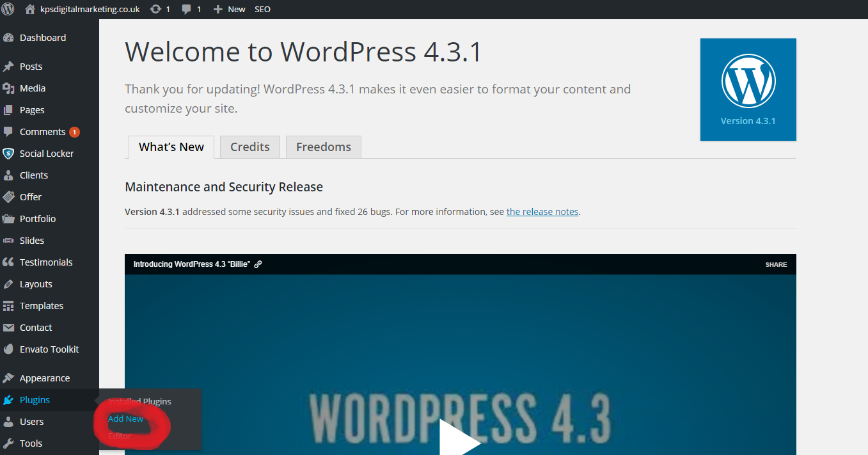Image resolution: width=868 pixels, height=455 pixels.
Task: Open the Portfolio folder icon in sidebar
Action: tap(8, 219)
